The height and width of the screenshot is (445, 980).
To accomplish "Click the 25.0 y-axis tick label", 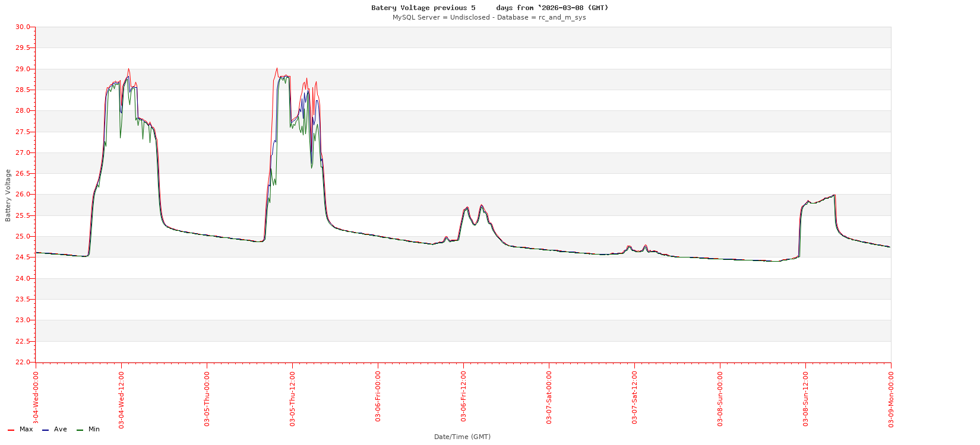I will [x=23, y=237].
